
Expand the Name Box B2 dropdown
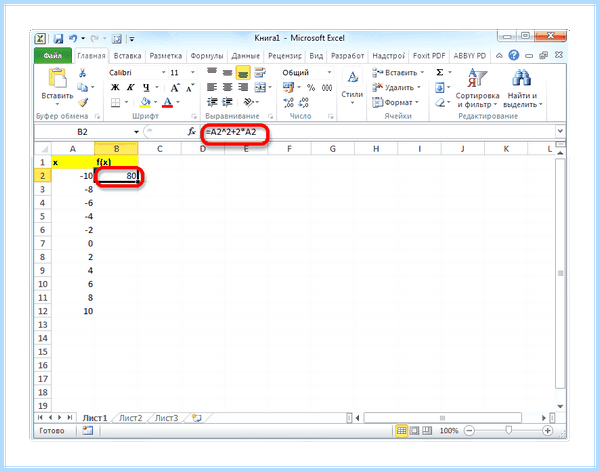[x=136, y=132]
